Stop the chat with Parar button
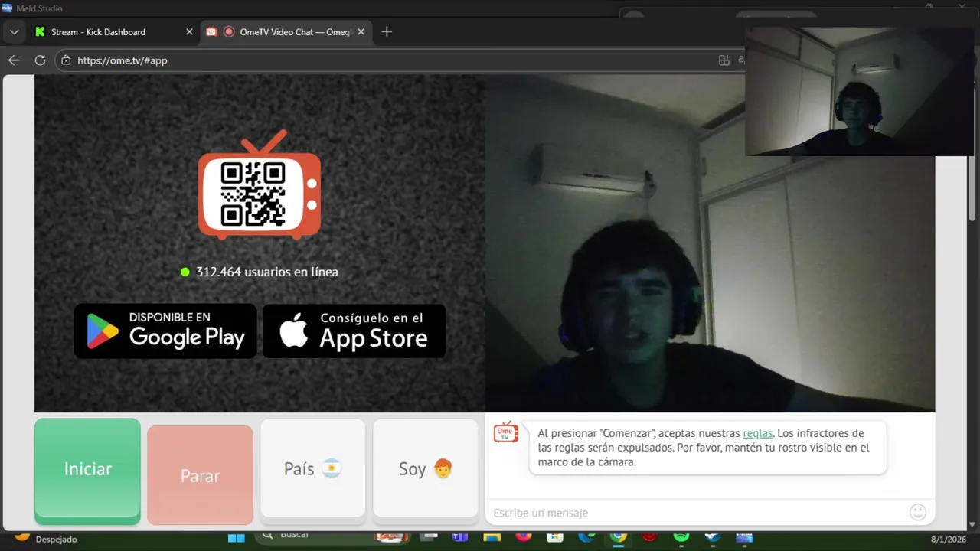The image size is (980, 551). (200, 475)
